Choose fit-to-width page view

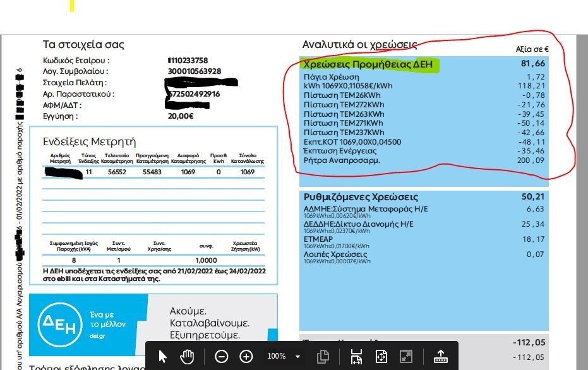click(x=356, y=357)
